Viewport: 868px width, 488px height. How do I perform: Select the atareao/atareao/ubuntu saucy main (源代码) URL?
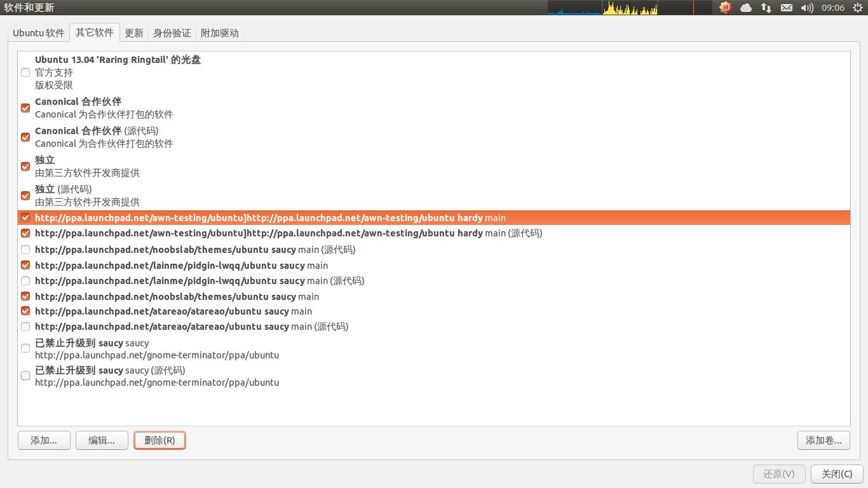coord(192,327)
